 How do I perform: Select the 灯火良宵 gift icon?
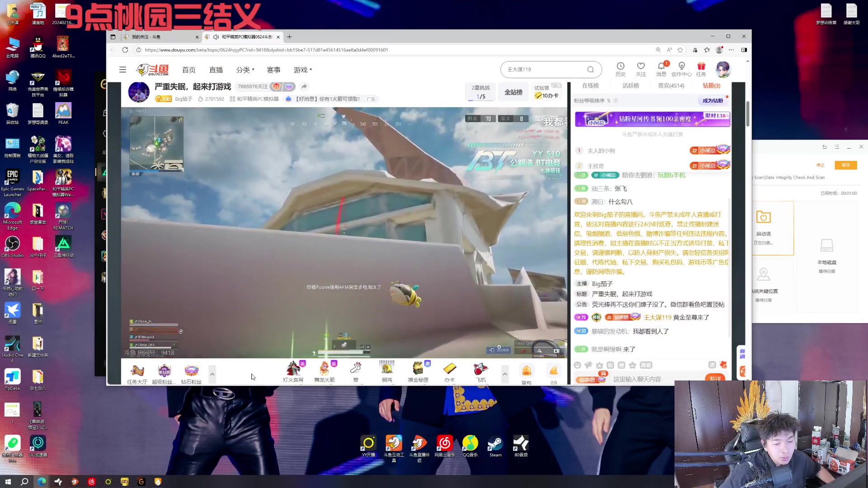point(293,372)
